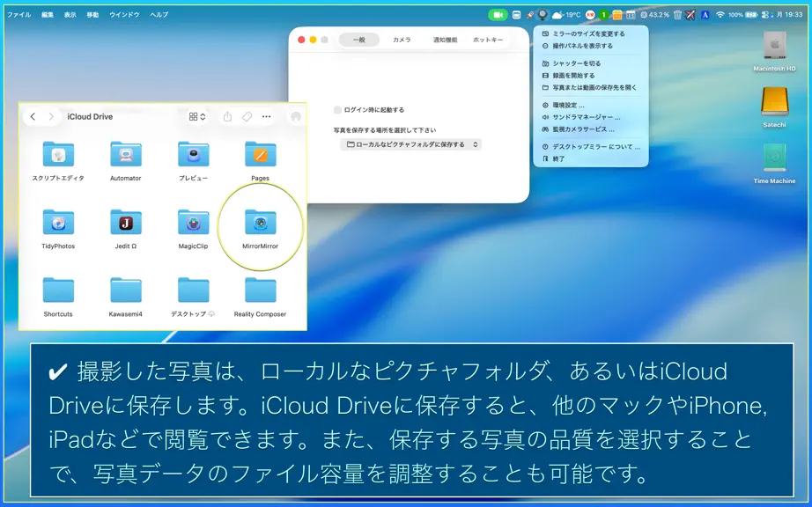Open the weather 19°C menu bar item
Viewport: 812px width, 507px height.
tap(566, 15)
